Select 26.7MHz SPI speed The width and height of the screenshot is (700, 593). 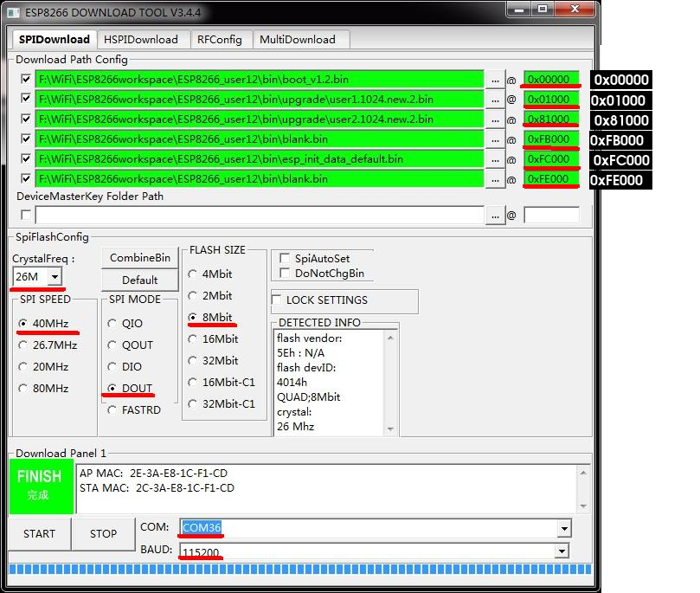[x=48, y=345]
